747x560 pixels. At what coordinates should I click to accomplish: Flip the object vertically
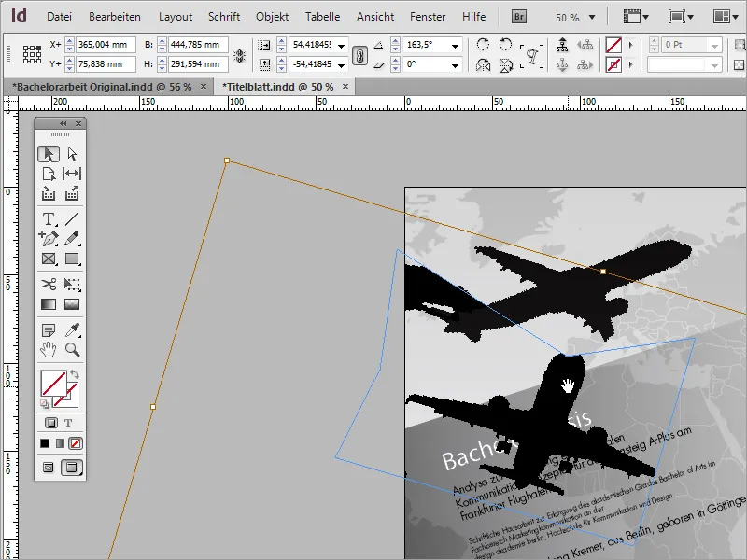pyautogui.click(x=505, y=64)
